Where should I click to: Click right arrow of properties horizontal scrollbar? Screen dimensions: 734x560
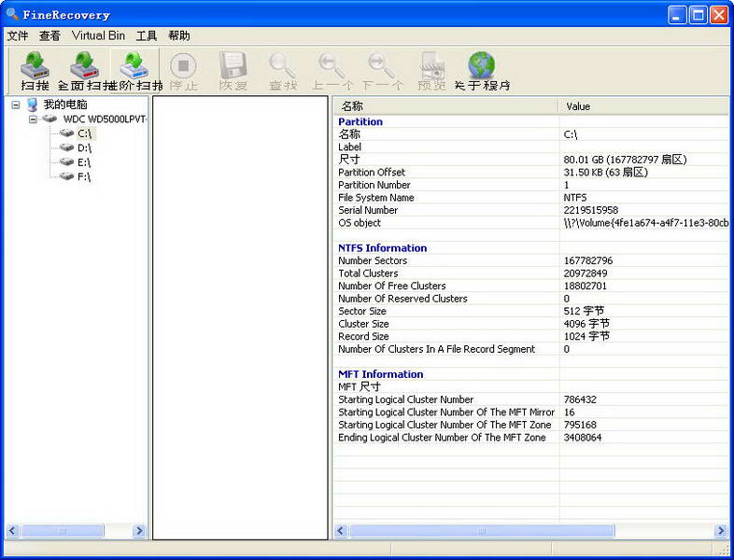click(x=721, y=531)
